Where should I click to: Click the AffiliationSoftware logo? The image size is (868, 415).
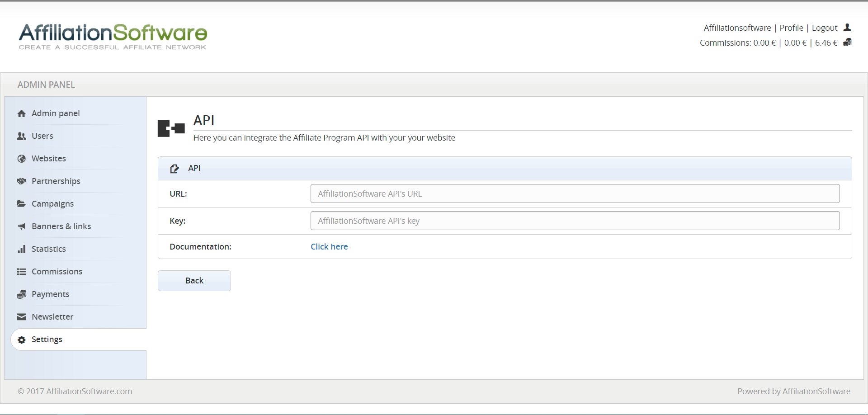[113, 37]
